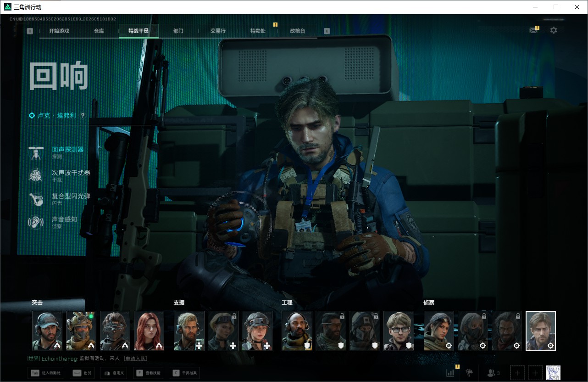Pick the locked 支援 operator with goggles
Viewport: 588px width, 382px height.
[223, 331]
